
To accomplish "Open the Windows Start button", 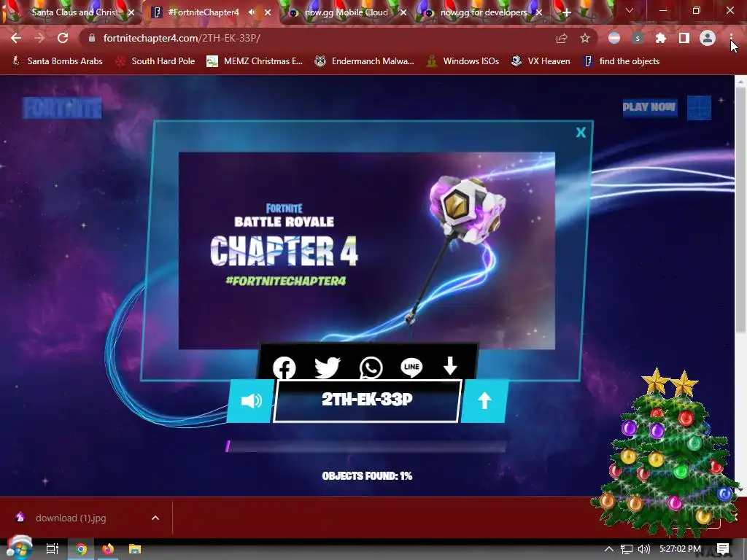I will 19,549.
